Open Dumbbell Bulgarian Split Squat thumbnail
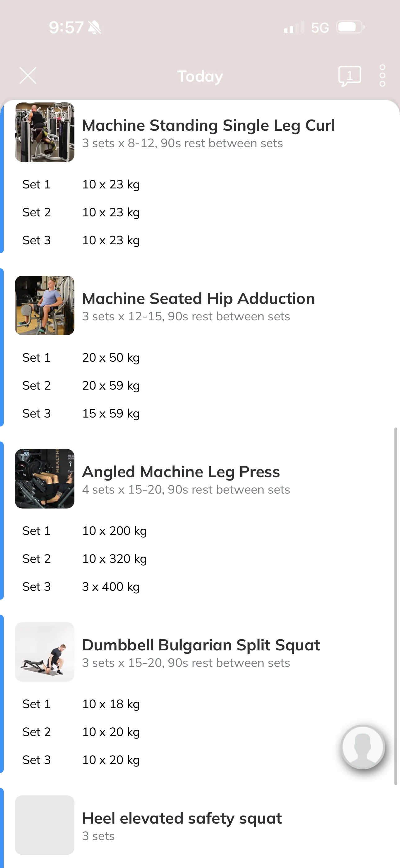The image size is (400, 868). (x=44, y=652)
